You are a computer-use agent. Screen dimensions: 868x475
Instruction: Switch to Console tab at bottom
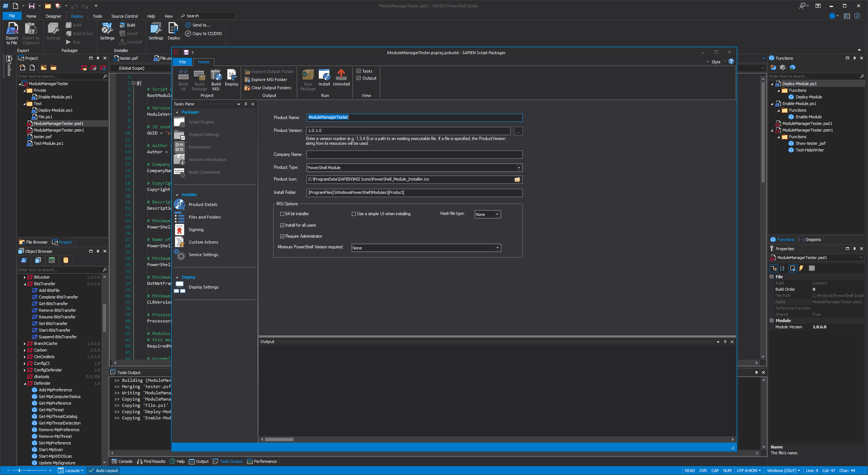122,461
